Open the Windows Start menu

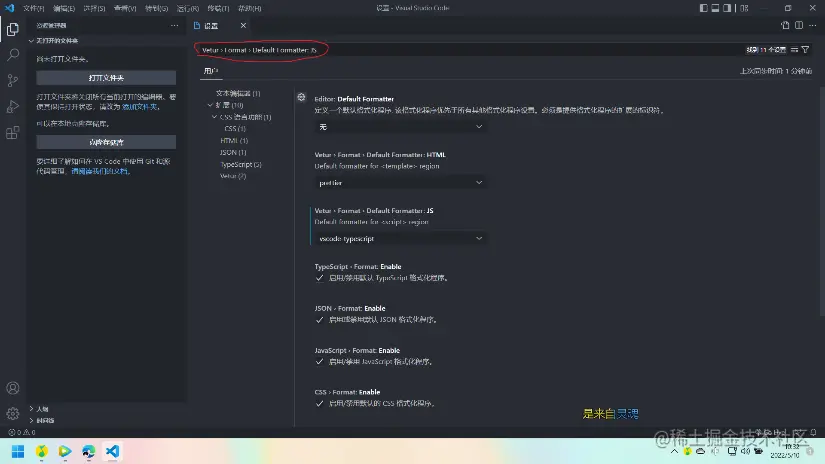coord(18,451)
